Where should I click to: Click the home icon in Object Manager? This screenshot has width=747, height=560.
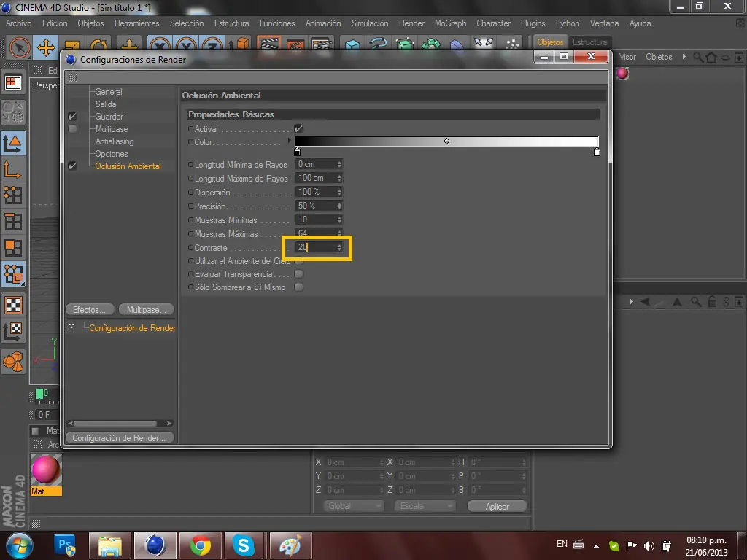point(711,57)
